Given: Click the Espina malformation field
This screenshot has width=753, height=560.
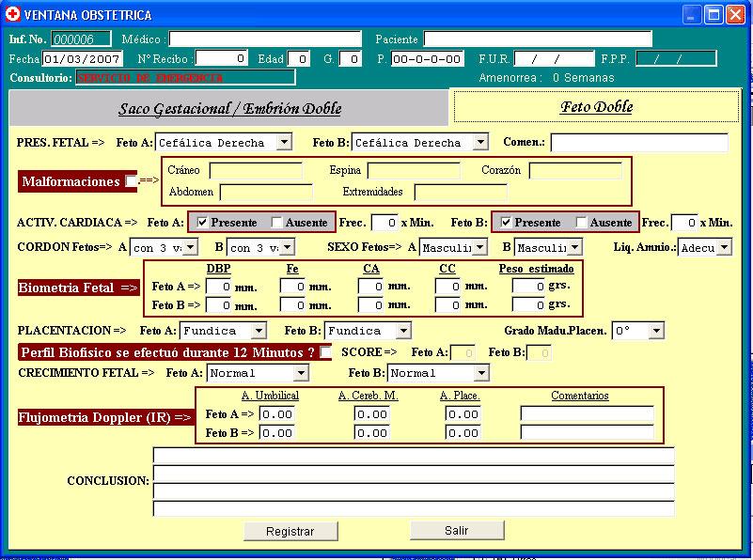Looking at the screenshot, I should point(414,170).
